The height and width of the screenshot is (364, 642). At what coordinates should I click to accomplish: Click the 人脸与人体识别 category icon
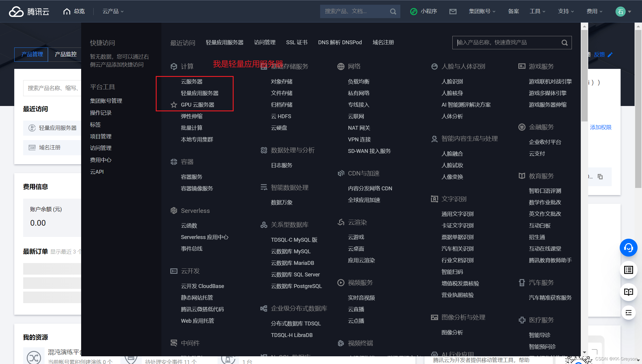pos(434,66)
